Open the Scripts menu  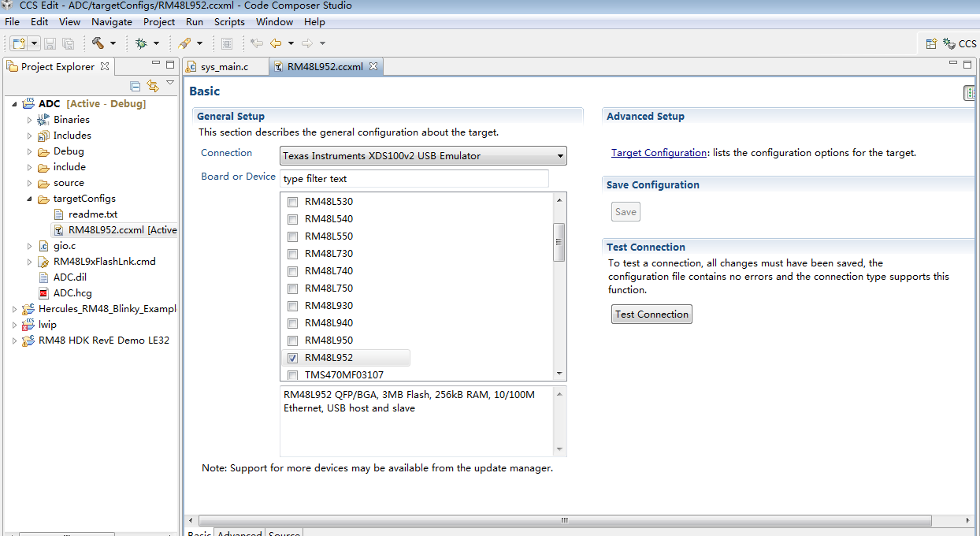point(229,21)
